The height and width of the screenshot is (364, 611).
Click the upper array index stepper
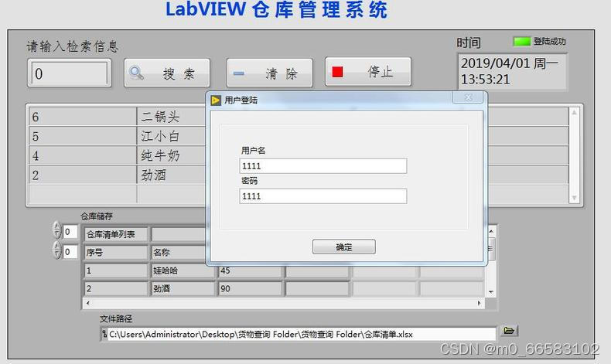tap(57, 230)
